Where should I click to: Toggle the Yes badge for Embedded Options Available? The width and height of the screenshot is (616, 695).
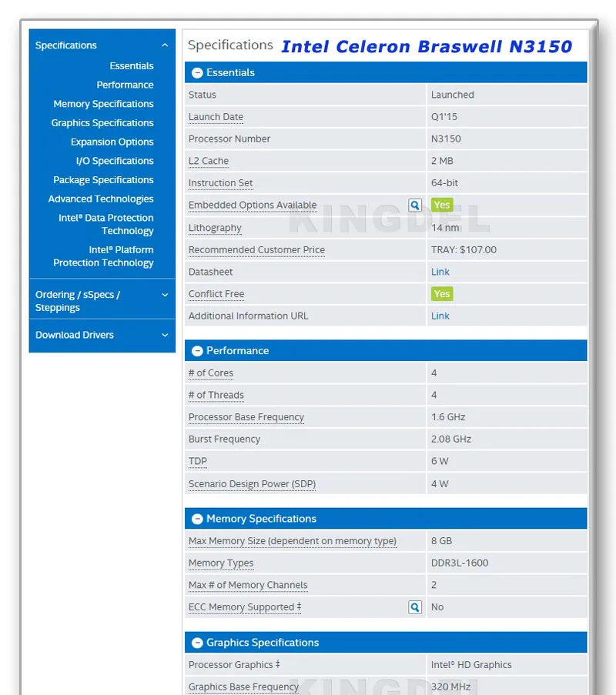click(x=441, y=205)
